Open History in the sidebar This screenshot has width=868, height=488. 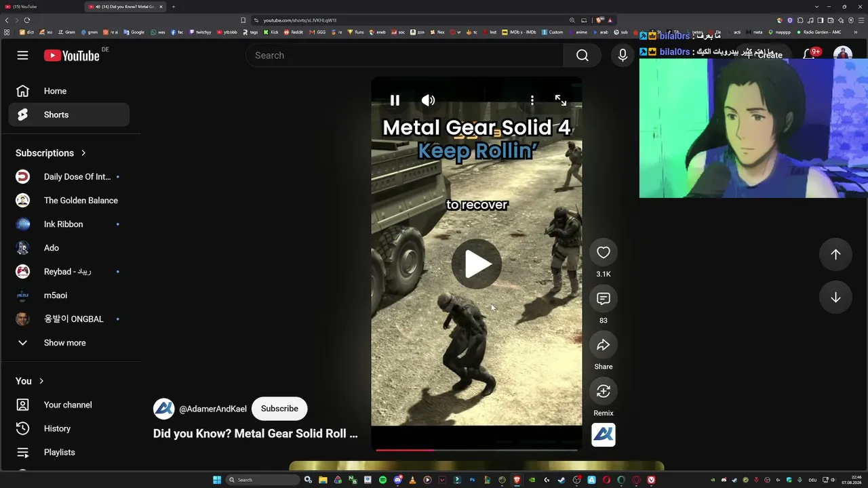click(68, 428)
